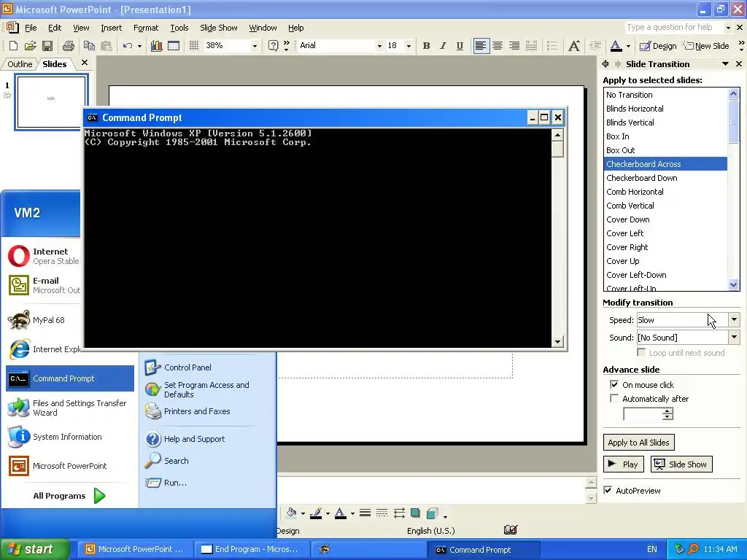Apply Underline formatting

coord(460,46)
